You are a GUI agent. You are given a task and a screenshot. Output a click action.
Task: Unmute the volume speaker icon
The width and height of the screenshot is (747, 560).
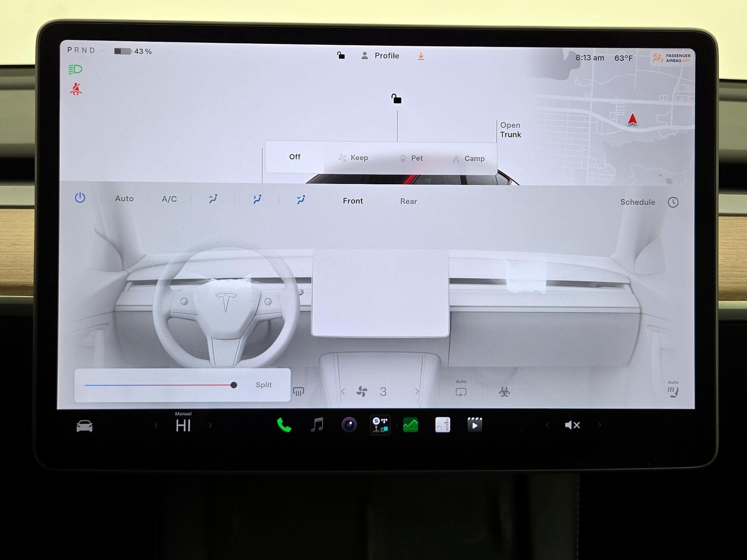coord(572,425)
